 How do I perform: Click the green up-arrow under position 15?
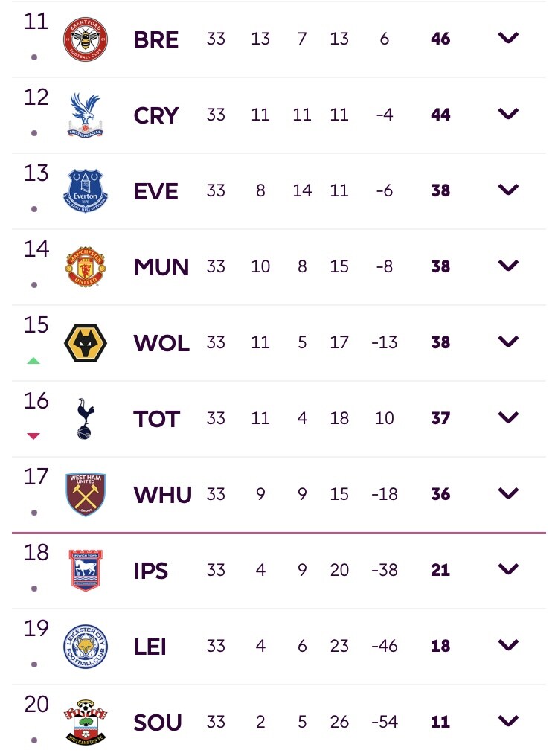coord(33,361)
